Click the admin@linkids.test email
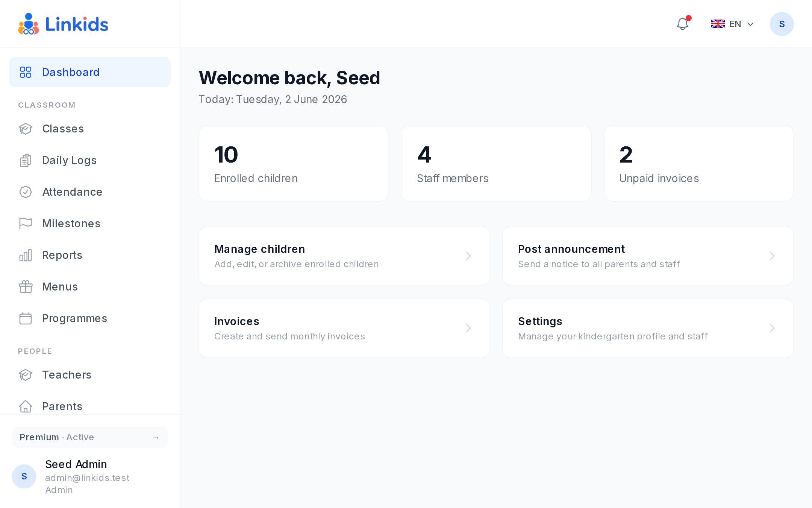 point(87,478)
